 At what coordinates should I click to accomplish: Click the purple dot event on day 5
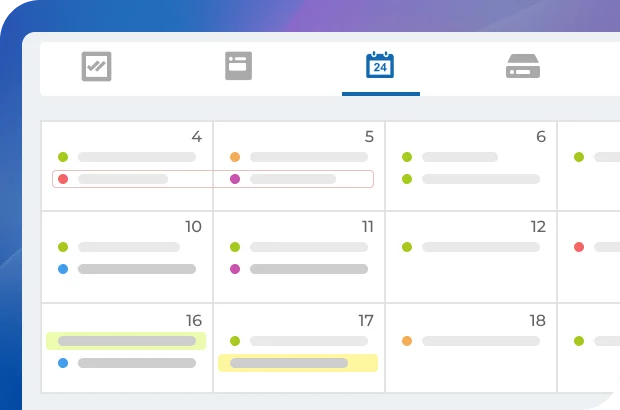click(292, 179)
